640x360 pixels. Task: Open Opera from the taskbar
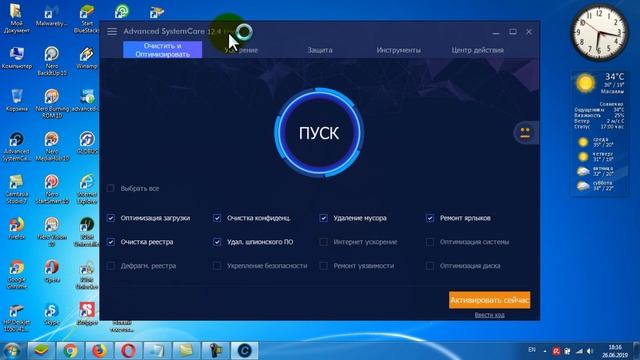[128, 350]
